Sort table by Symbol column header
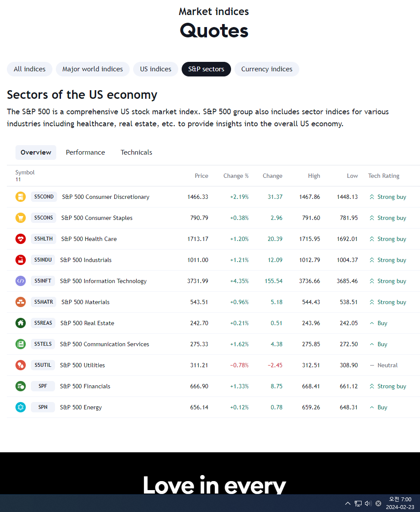The height and width of the screenshot is (512, 420). tap(25, 172)
